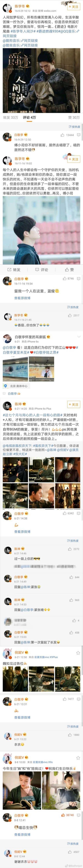The image size is (83, 868).
Task: Select the 评论 4万 tab
Action: 29,117
